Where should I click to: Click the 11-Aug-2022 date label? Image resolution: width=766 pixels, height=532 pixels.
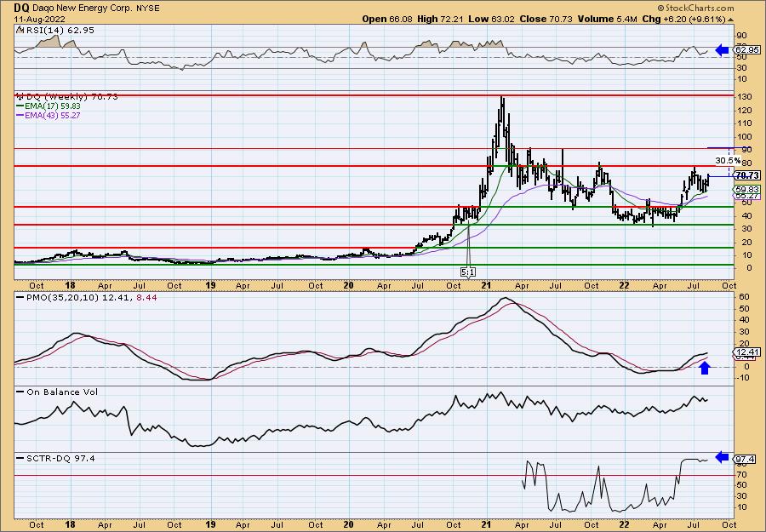click(x=37, y=19)
